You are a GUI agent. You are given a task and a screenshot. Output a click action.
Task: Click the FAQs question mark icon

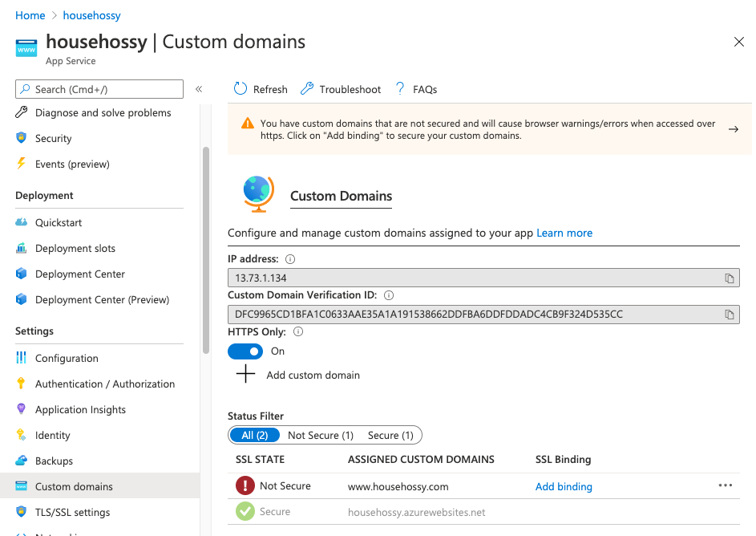[400, 89]
